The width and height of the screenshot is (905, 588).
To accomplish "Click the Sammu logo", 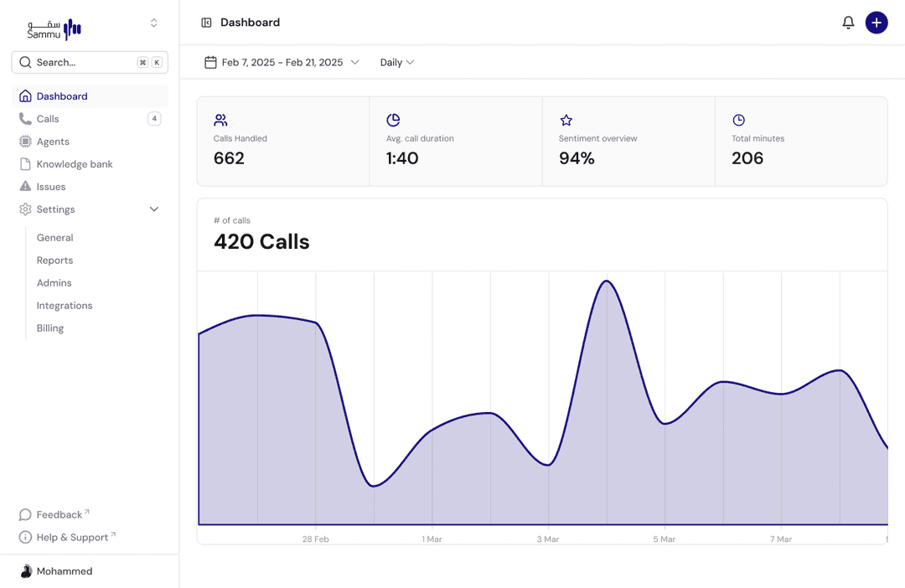I will pos(54,29).
